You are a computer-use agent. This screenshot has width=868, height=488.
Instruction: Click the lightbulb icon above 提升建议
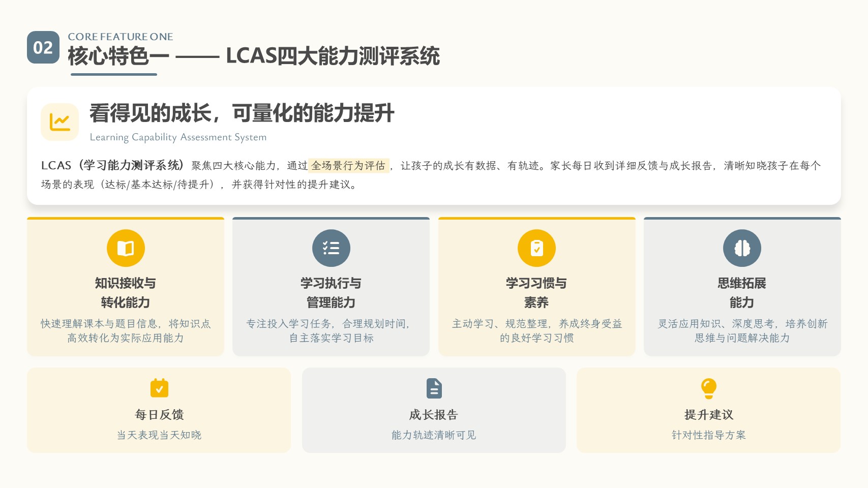tap(708, 388)
